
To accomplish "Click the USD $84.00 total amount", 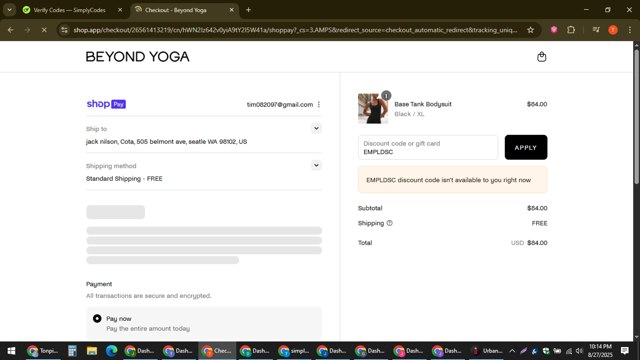I will 529,242.
